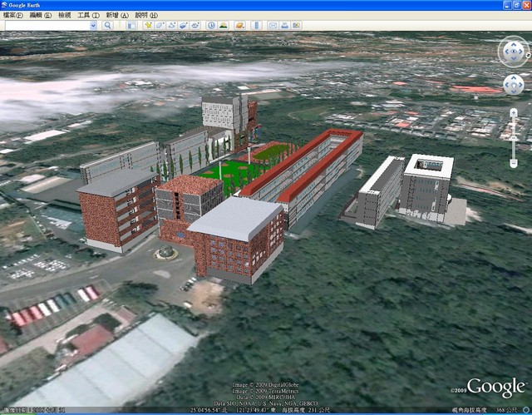Viewport: 532px width, 415px height.
Task: Select the Add Path tool
Action: [171, 25]
